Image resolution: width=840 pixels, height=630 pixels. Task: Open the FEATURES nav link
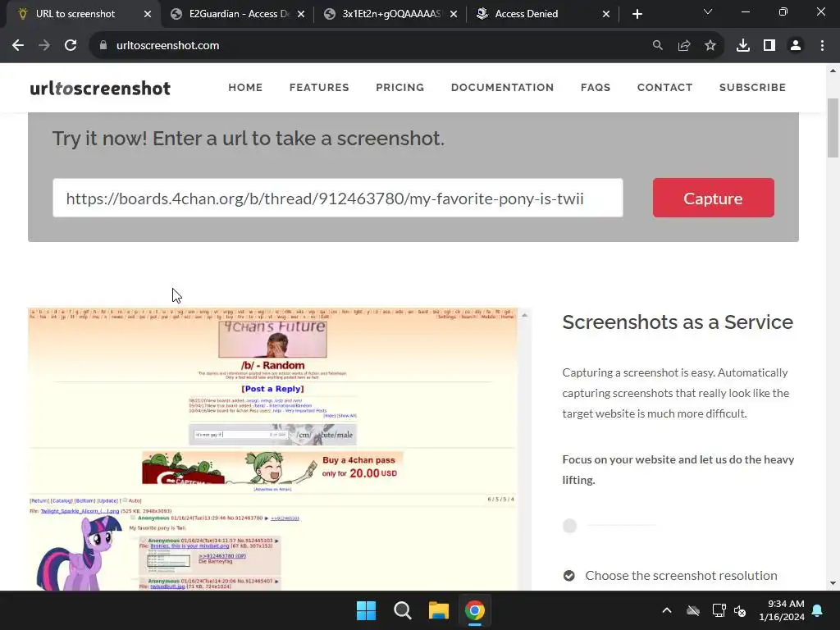coord(319,87)
